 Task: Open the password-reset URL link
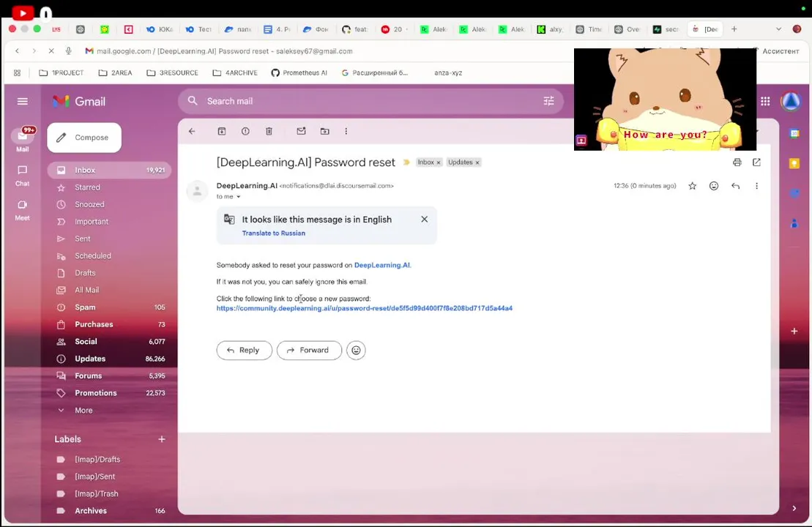click(x=365, y=308)
